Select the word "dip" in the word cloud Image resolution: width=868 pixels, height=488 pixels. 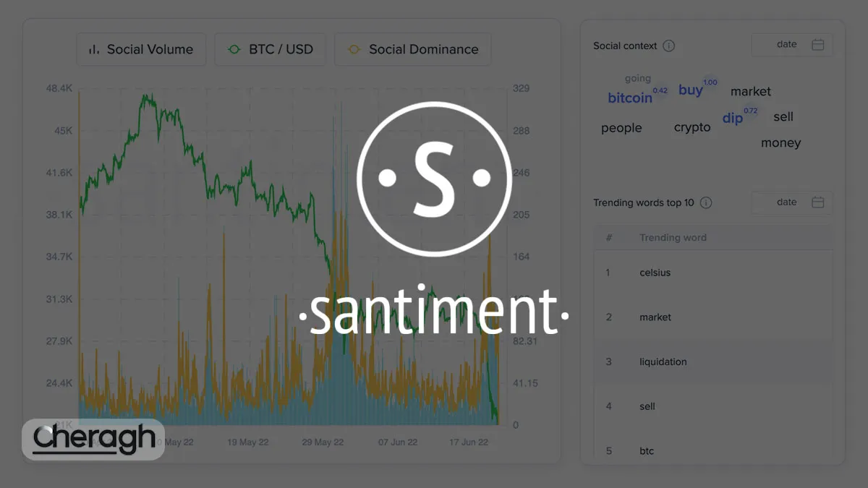coord(732,118)
